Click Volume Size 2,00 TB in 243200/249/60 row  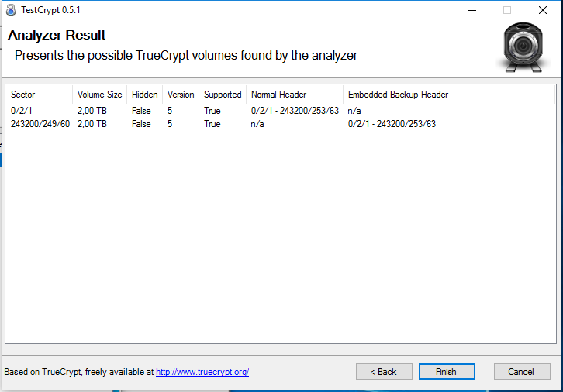(92, 124)
